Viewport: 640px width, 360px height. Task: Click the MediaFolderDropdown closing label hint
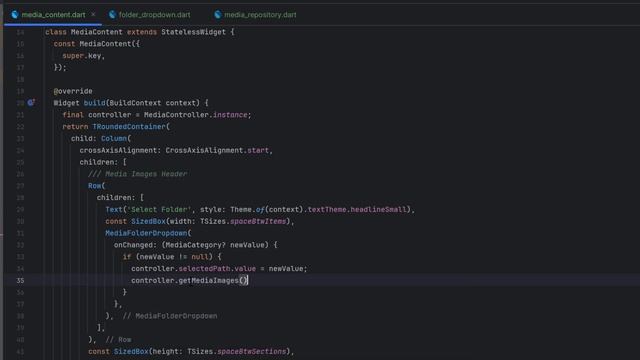coord(170,316)
